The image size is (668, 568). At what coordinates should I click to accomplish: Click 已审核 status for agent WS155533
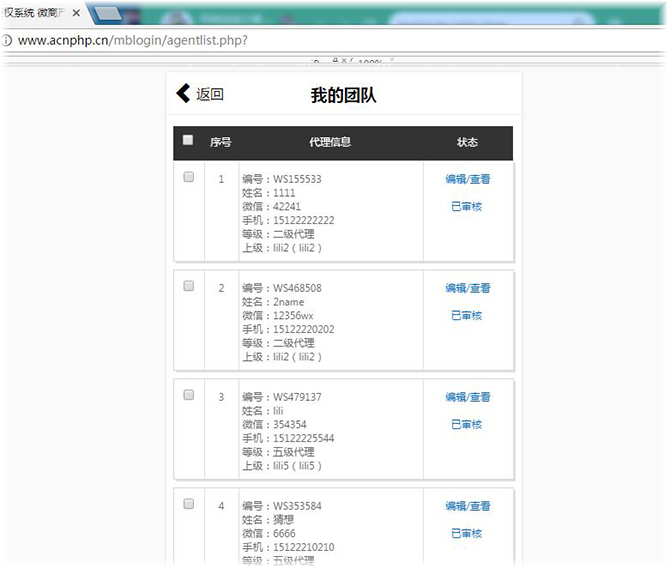(466, 207)
